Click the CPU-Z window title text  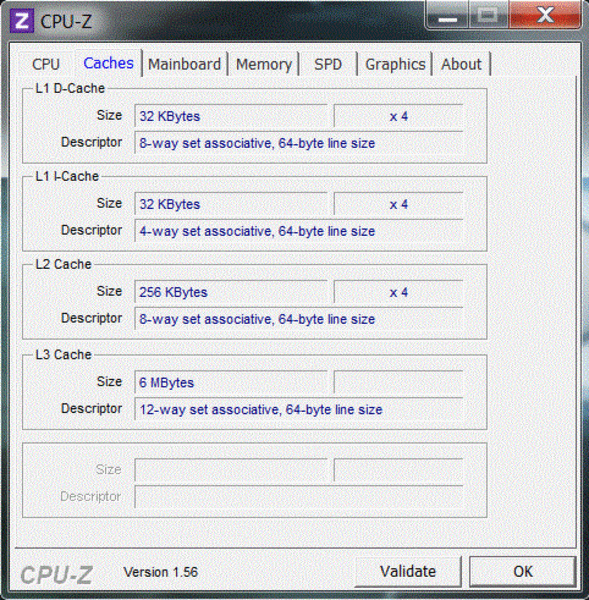pyautogui.click(x=66, y=21)
